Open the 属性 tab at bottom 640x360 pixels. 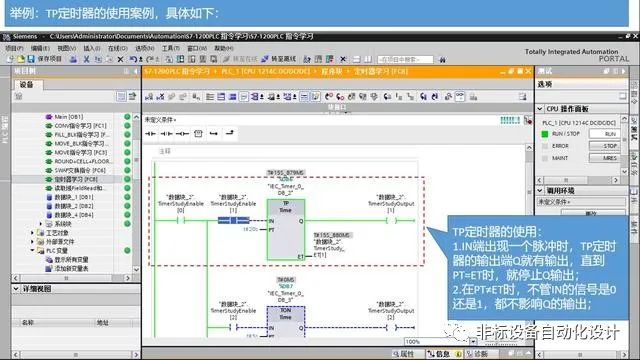pos(403,354)
